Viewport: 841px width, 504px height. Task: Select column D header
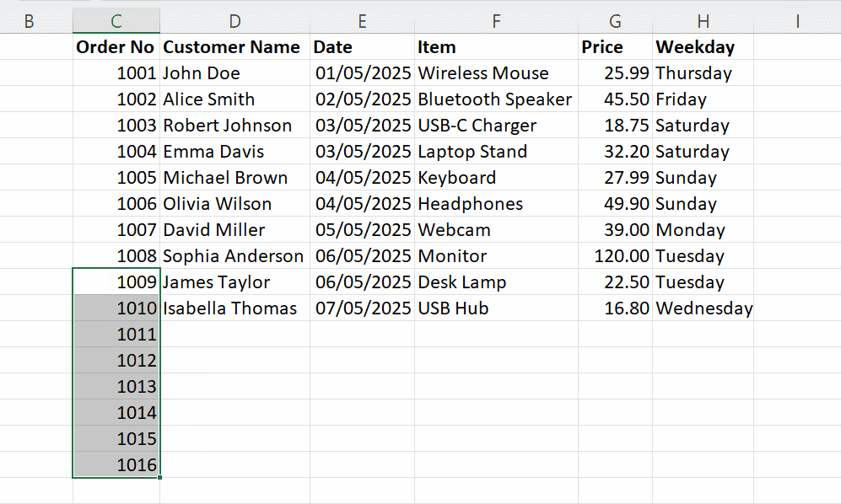[x=235, y=21]
